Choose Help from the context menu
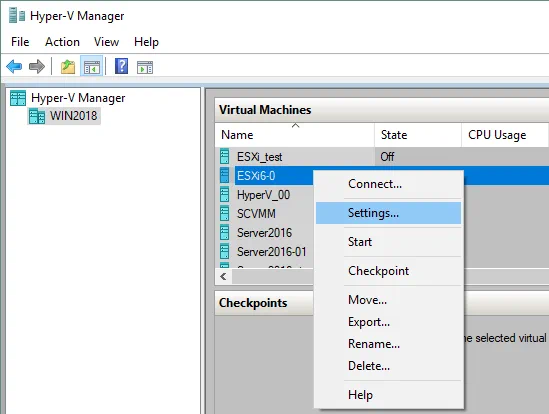 click(388, 395)
